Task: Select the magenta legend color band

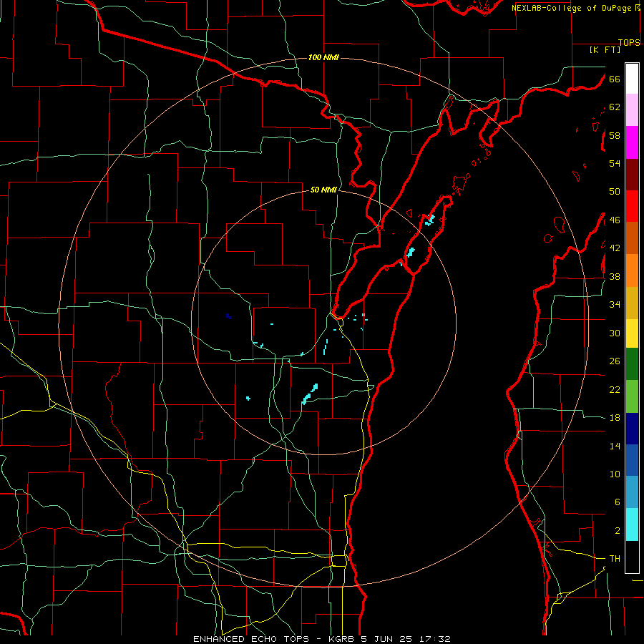Action: 632,142
